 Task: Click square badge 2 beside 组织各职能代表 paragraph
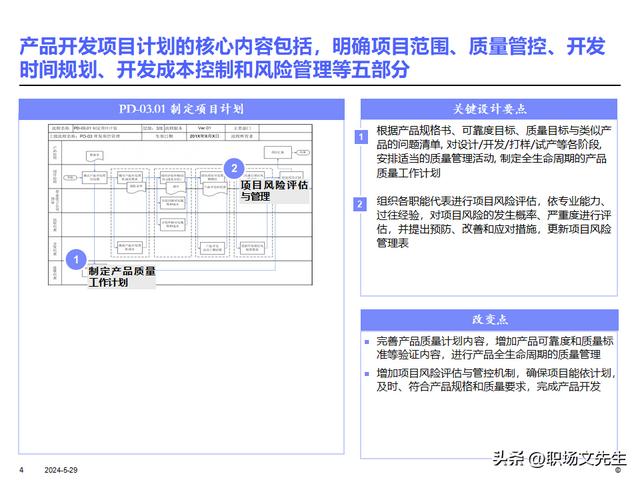click(x=360, y=204)
